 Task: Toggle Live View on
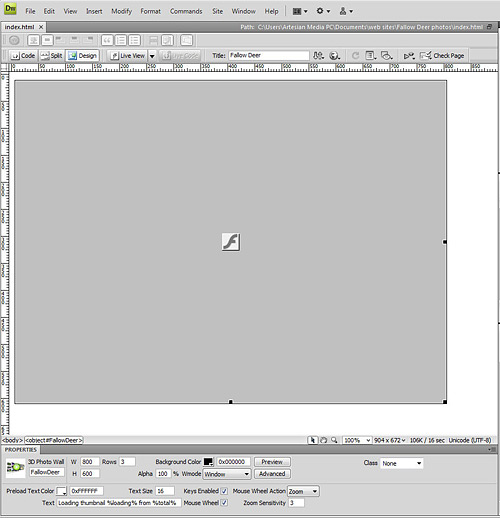(x=128, y=56)
